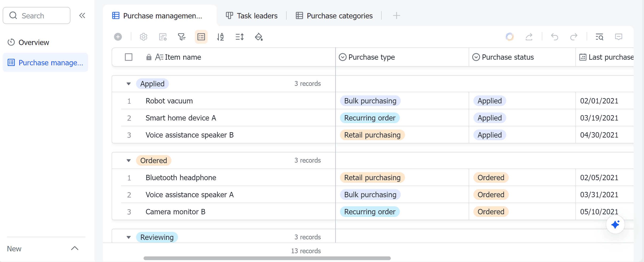Open the find records search icon

pyautogui.click(x=599, y=37)
